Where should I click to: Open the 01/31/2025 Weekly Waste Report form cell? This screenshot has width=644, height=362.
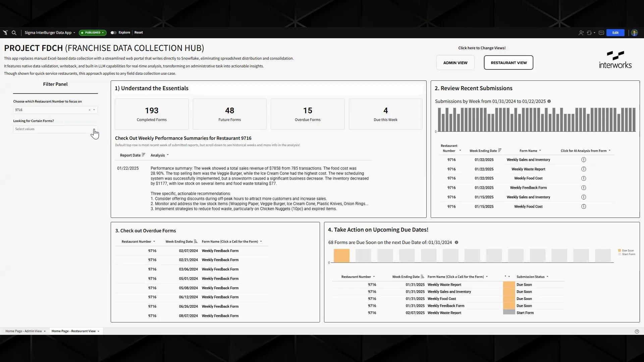click(444, 285)
